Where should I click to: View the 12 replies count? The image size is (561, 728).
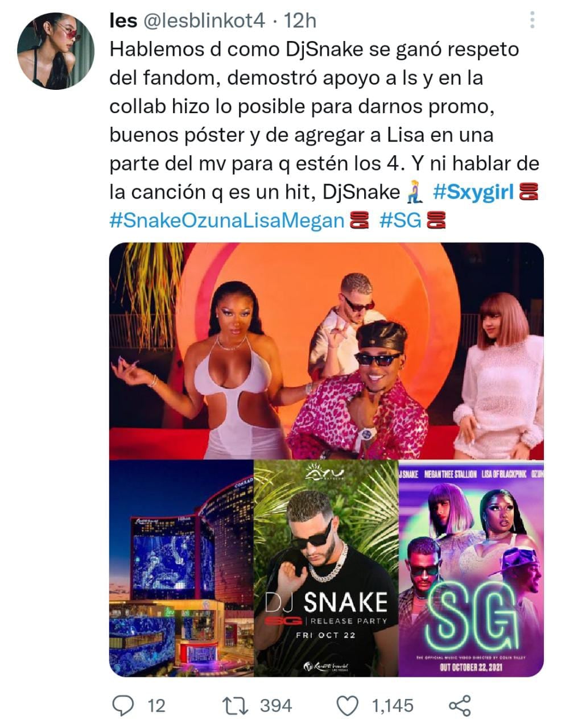156,706
